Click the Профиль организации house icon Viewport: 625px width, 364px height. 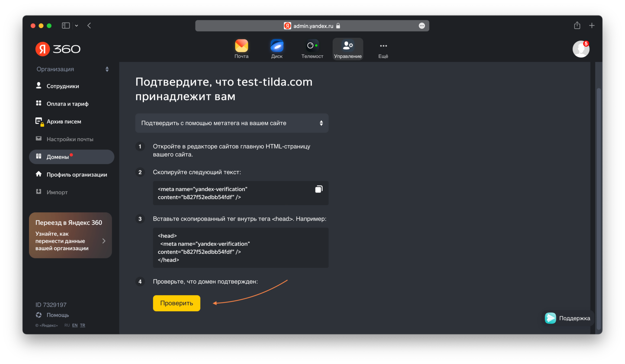(39, 174)
